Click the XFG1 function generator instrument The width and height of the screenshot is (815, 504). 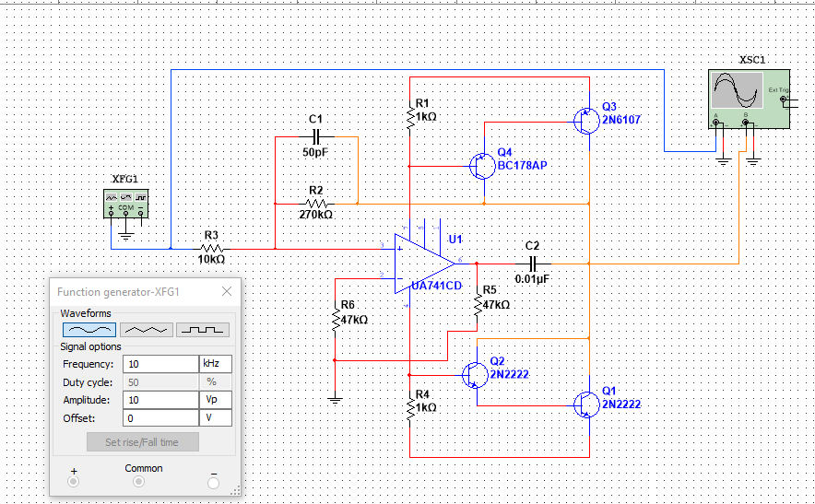coord(125,204)
